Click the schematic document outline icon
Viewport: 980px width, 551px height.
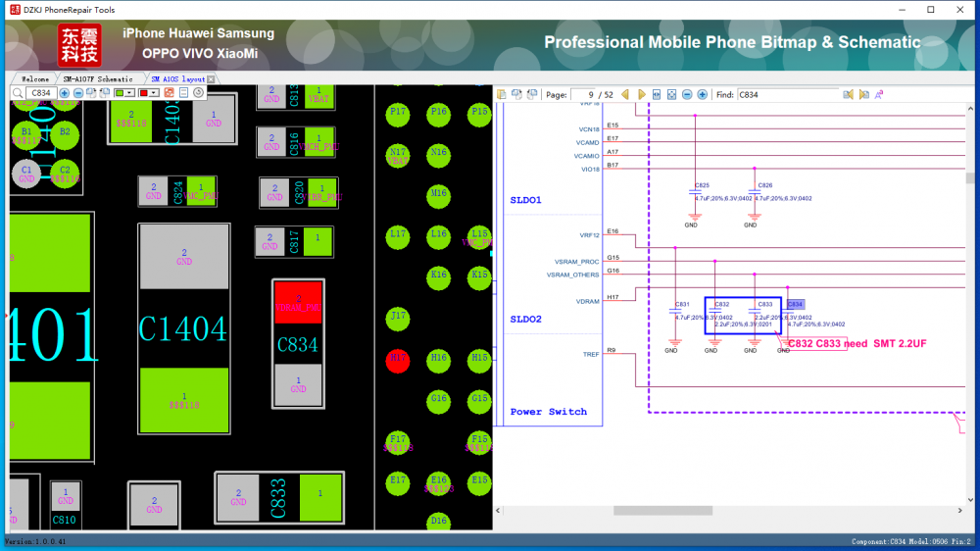501,94
